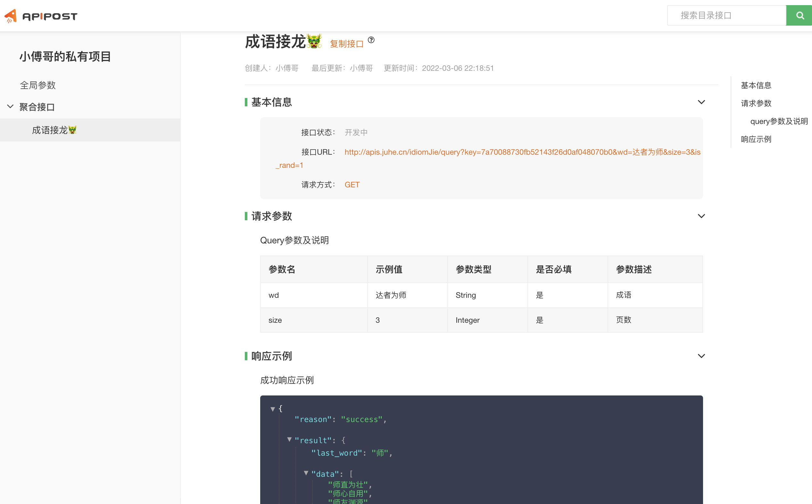The image size is (812, 504).
Task: Collapse the 响应示例 section chevron
Action: click(x=701, y=356)
